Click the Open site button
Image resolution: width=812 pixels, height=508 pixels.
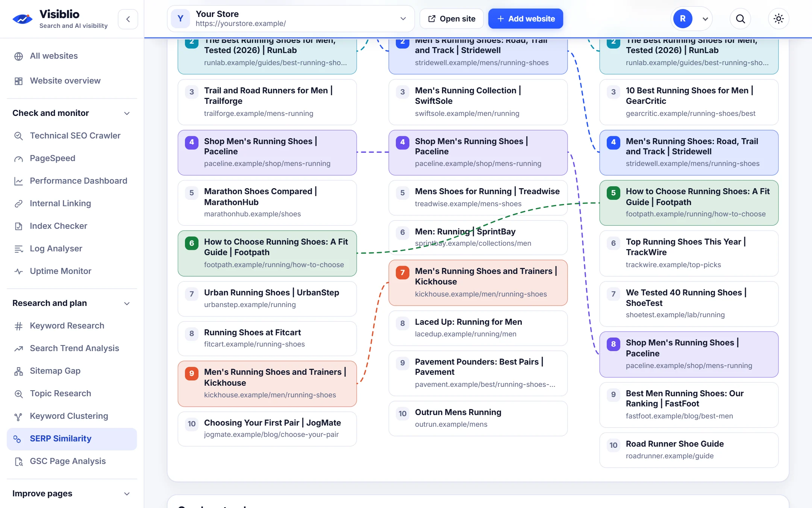point(451,19)
